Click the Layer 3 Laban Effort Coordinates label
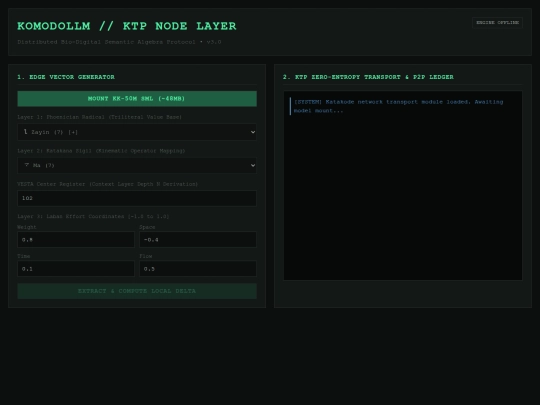This screenshot has height=405, width=540. 93,217
